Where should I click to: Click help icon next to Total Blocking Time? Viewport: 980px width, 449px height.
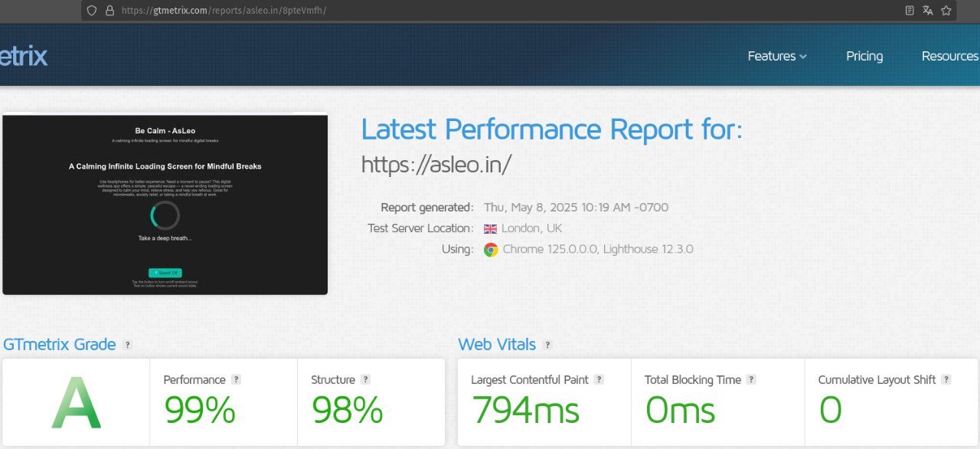(751, 379)
